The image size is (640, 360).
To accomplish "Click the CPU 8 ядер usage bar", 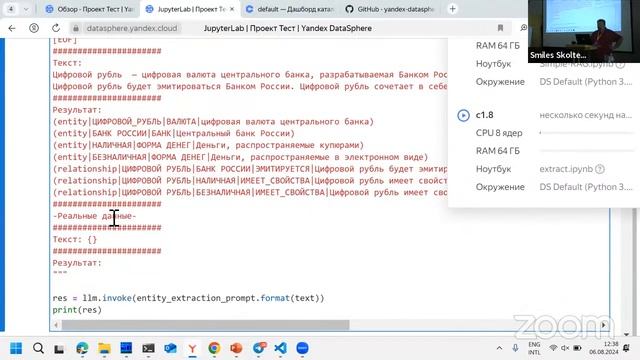I will click(x=587, y=133).
